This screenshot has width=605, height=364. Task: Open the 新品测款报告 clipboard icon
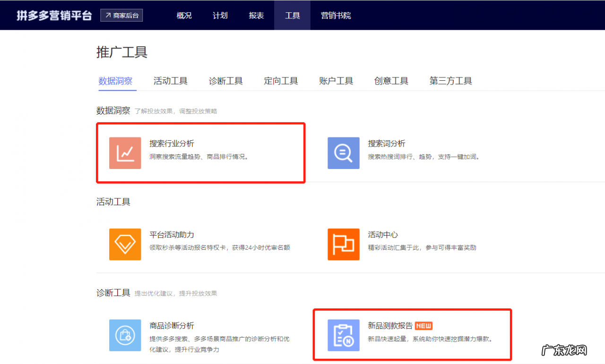[343, 335]
